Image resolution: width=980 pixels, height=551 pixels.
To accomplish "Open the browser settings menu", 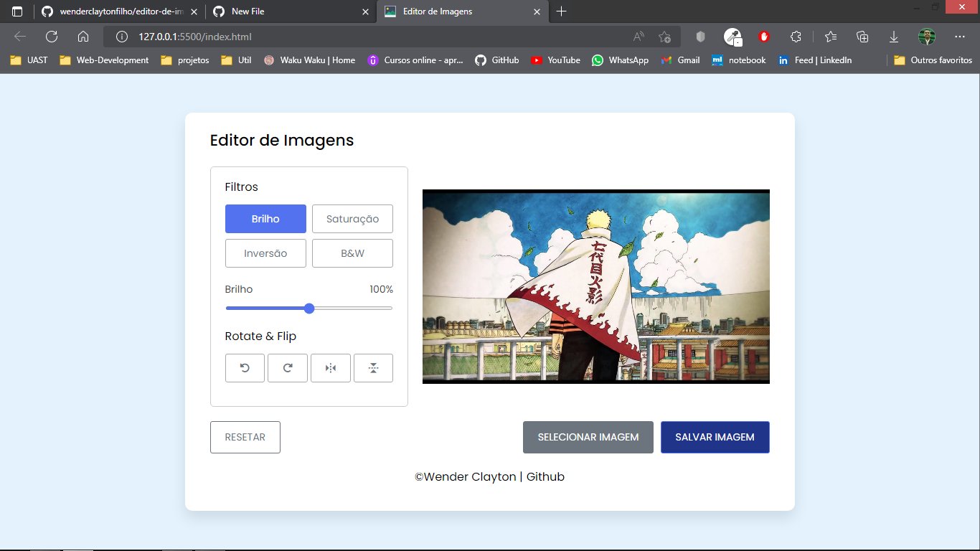I will point(959,37).
